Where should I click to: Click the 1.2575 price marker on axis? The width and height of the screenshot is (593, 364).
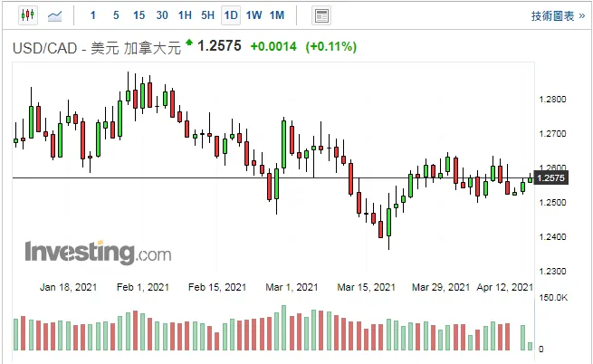click(550, 177)
